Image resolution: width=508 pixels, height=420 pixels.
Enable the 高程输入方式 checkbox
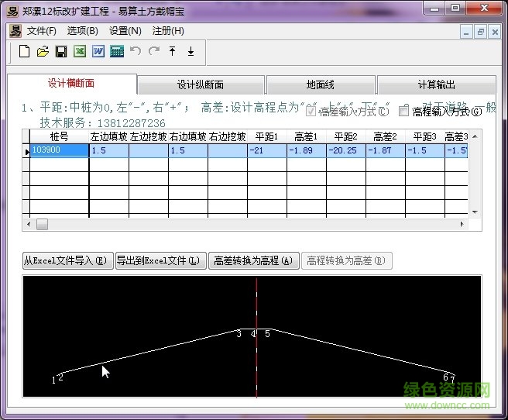point(403,111)
